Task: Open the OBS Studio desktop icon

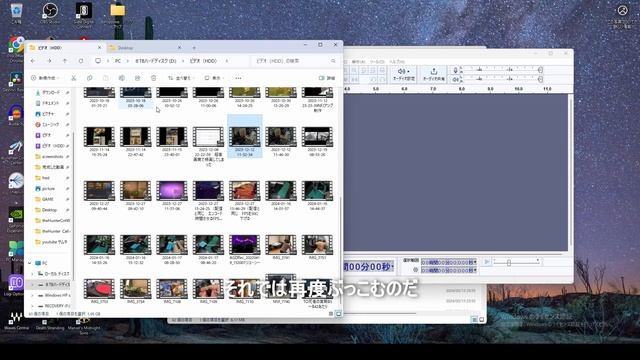Action: [50, 13]
